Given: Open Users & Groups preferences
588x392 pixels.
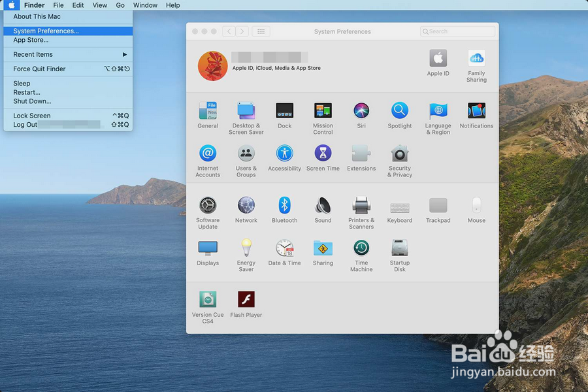Looking at the screenshot, I should [246, 161].
